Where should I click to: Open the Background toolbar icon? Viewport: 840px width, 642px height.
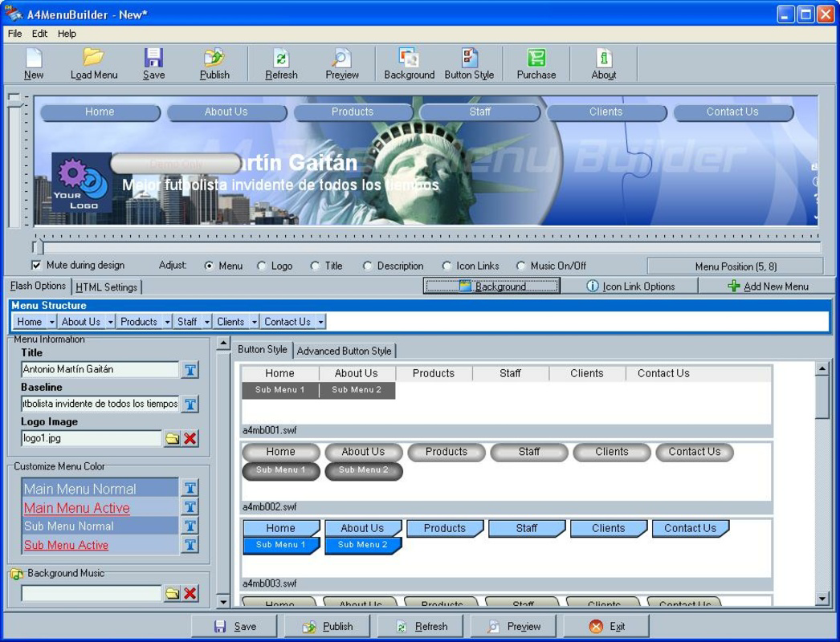pos(409,63)
